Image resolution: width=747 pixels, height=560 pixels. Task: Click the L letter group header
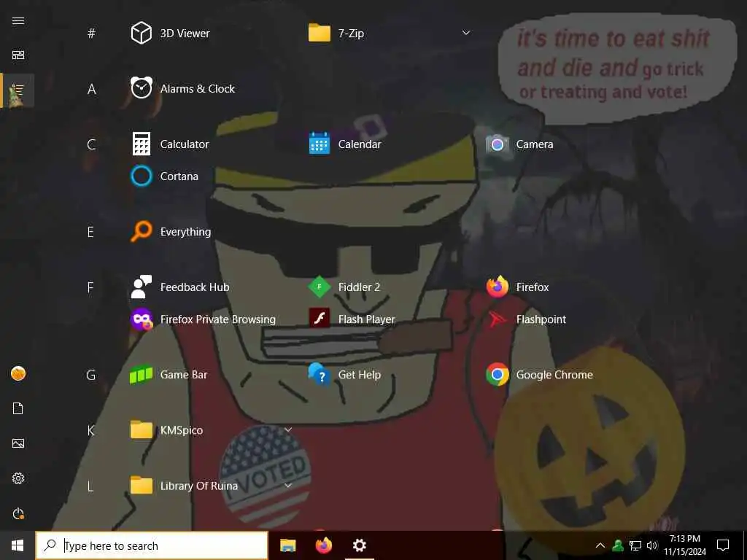[x=90, y=486]
